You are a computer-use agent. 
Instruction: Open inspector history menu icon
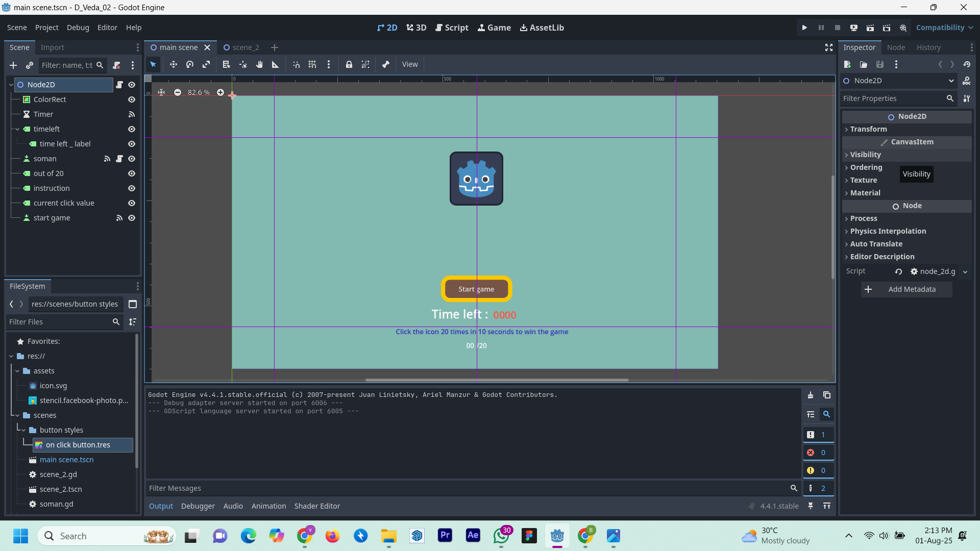pos(967,64)
